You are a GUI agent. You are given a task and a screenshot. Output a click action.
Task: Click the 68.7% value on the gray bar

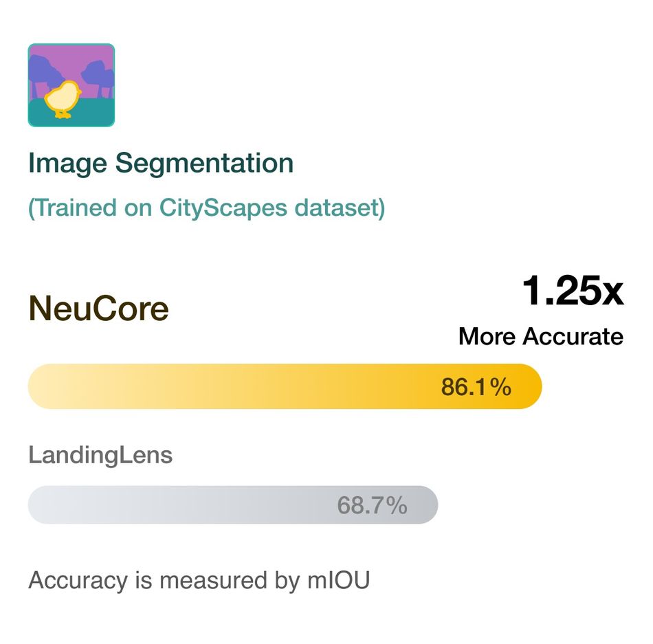pos(372,505)
